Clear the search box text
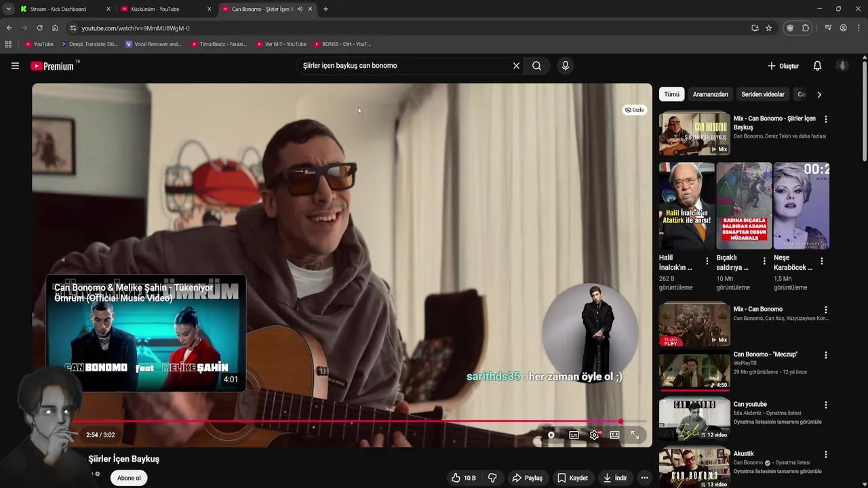 tap(516, 66)
